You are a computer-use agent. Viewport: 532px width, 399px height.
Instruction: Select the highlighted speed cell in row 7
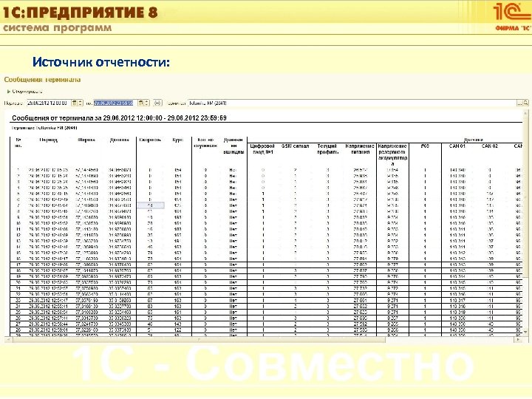point(151,205)
